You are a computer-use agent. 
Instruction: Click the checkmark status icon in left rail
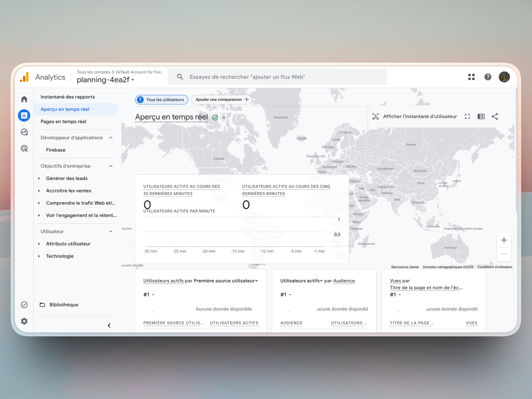[x=24, y=305]
